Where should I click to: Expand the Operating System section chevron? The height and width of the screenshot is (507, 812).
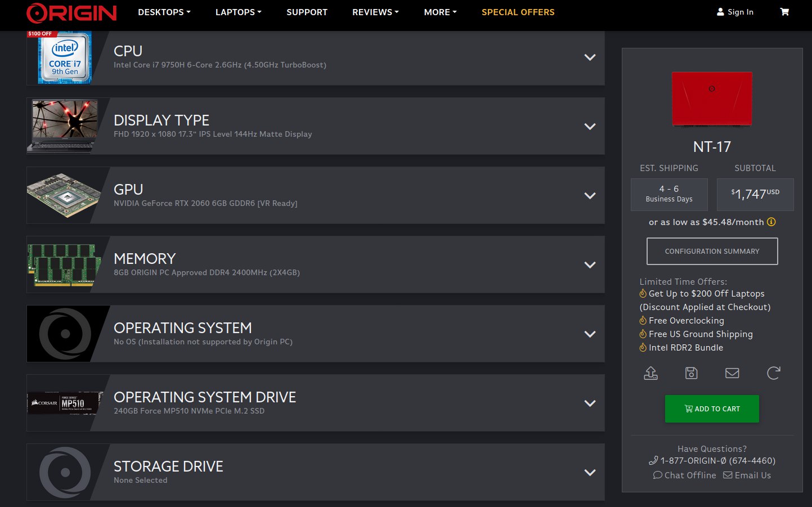click(590, 334)
